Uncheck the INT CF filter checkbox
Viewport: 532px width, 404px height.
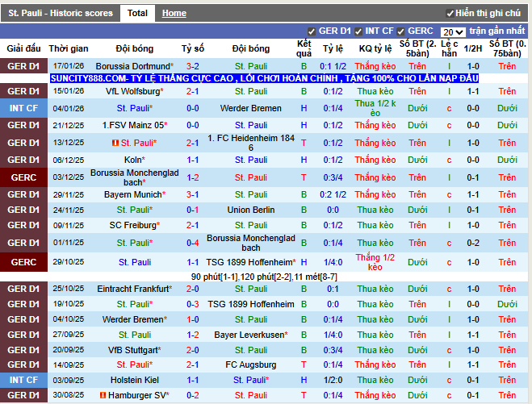358,31
